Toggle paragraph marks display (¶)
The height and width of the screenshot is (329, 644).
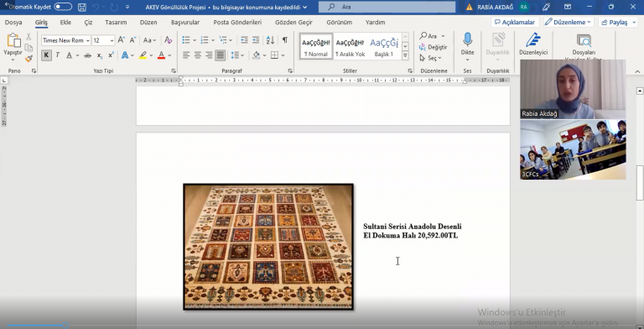[x=284, y=40]
